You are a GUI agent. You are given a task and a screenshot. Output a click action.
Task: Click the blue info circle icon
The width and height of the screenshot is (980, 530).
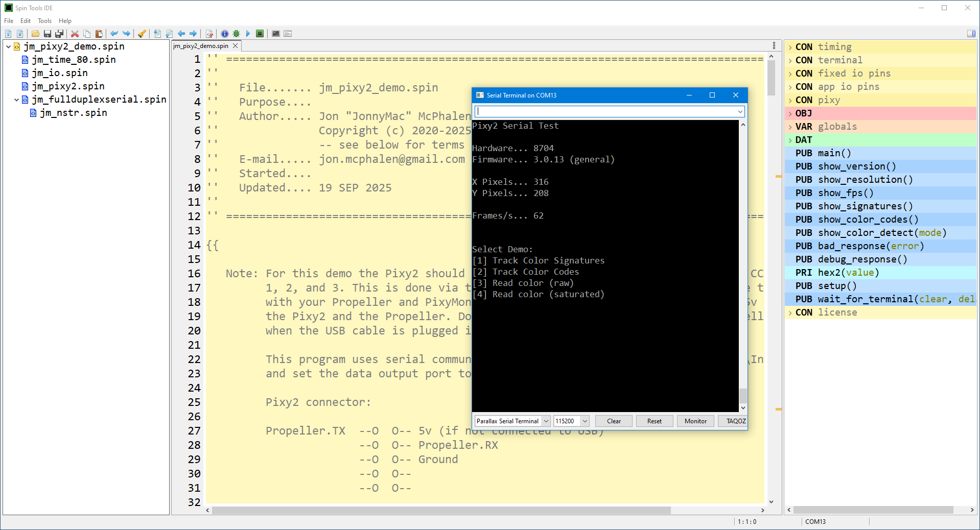225,34
